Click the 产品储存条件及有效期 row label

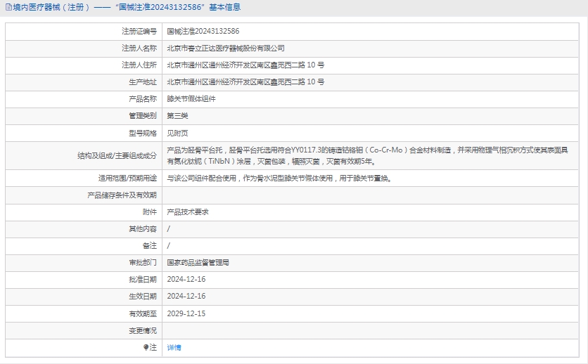(x=122, y=195)
